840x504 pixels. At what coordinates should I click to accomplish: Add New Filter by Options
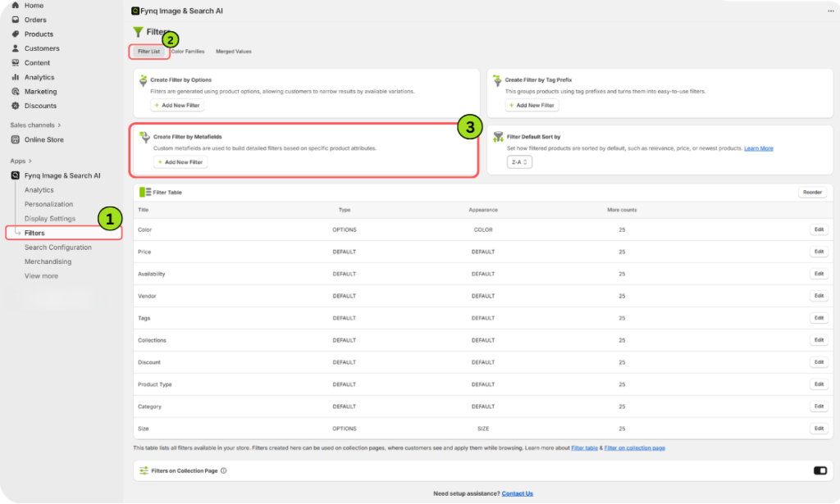(x=177, y=106)
